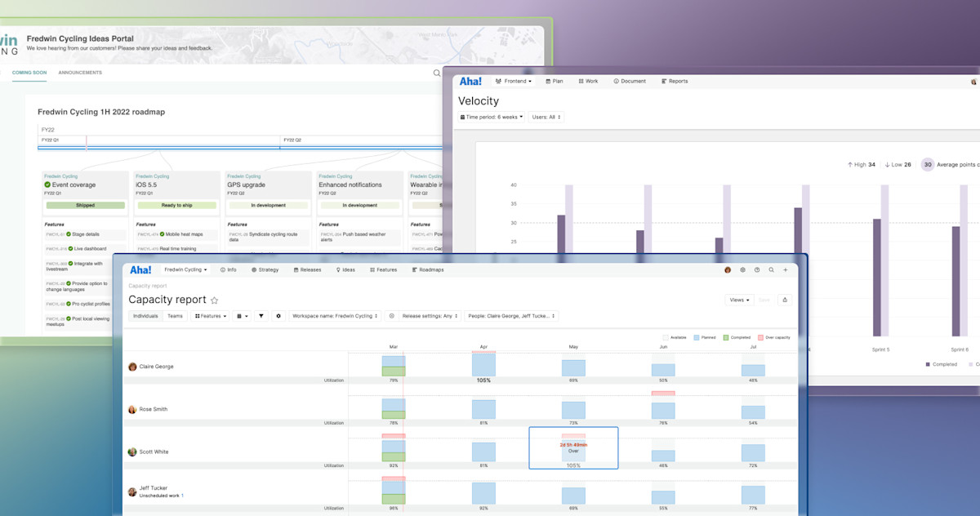This screenshot has height=516, width=980.
Task: Click the share/export icon next to Save
Action: click(x=785, y=300)
